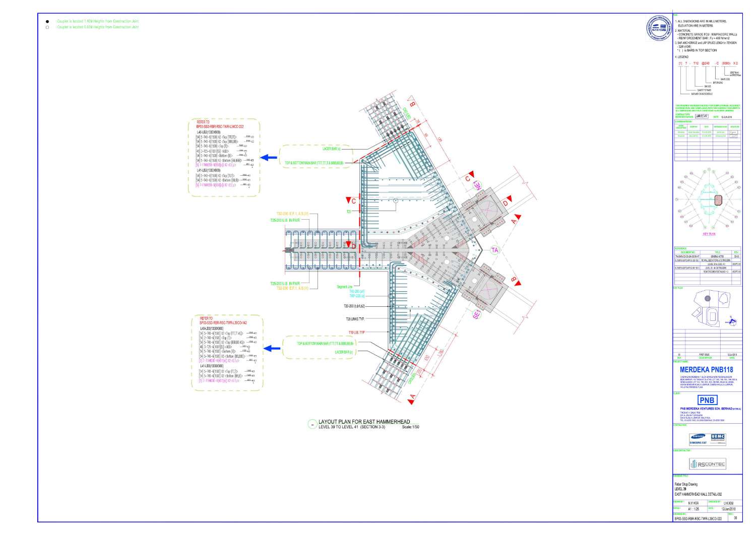This screenshot has width=756, height=534.
Task: Select the red section marker C on the plan
Action: pos(348,199)
